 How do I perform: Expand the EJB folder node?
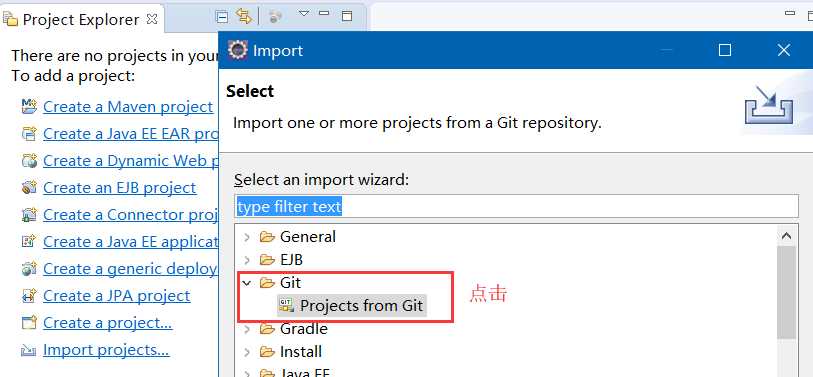[x=247, y=260]
